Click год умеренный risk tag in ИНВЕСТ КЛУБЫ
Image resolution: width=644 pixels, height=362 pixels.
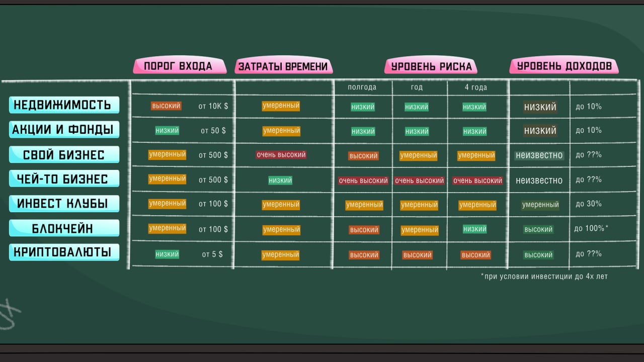point(419,205)
